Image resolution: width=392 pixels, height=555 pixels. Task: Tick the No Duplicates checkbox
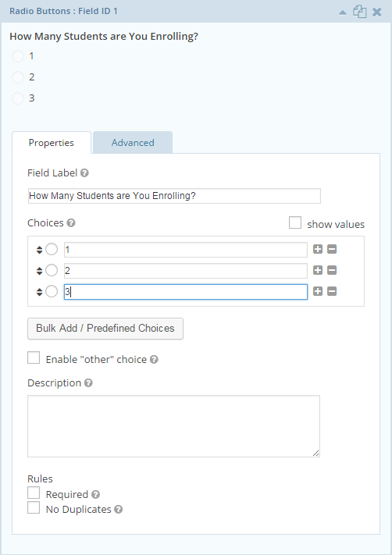click(34, 507)
